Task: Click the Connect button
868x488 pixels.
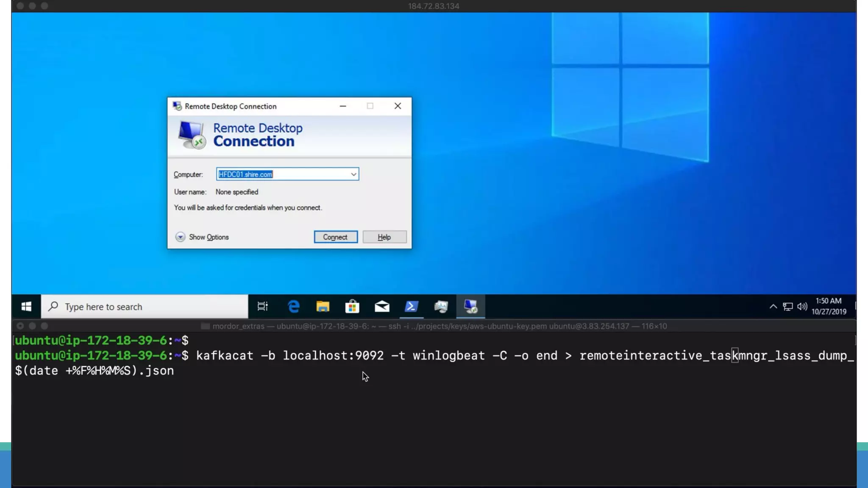Action: click(336, 237)
